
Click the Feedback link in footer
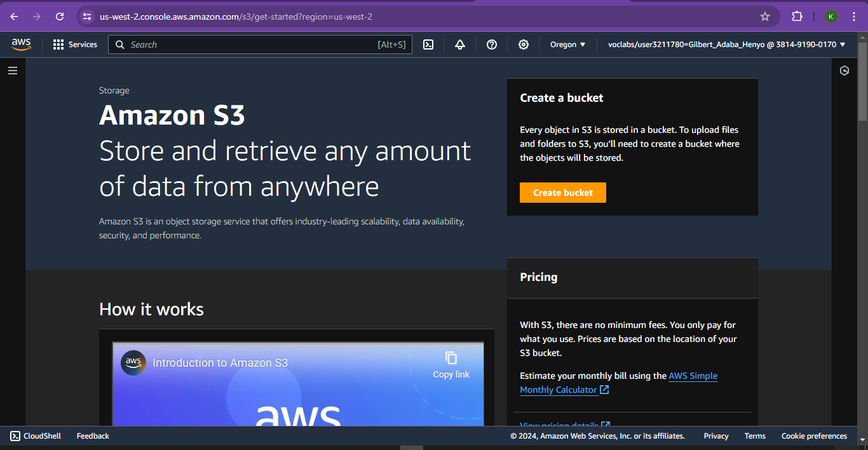tap(93, 436)
